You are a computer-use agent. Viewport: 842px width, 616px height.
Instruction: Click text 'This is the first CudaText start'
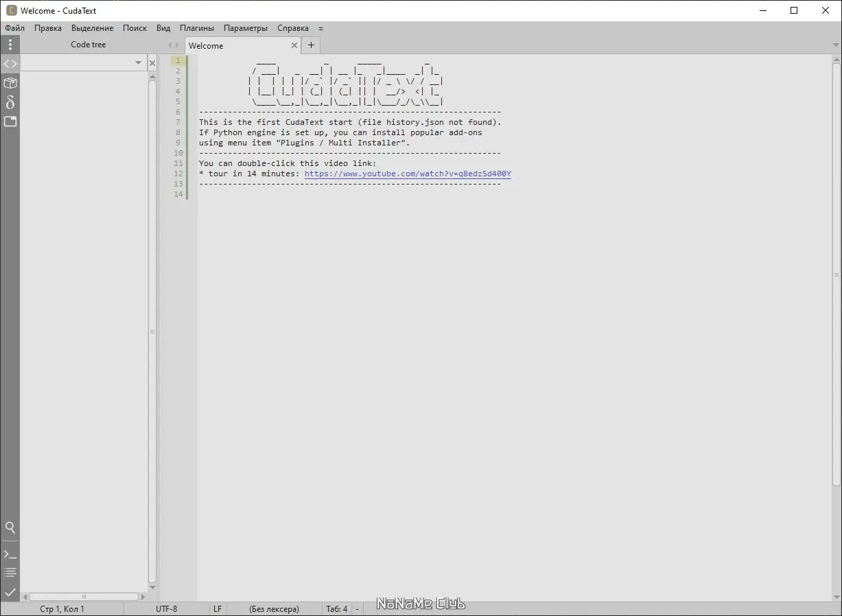(275, 122)
